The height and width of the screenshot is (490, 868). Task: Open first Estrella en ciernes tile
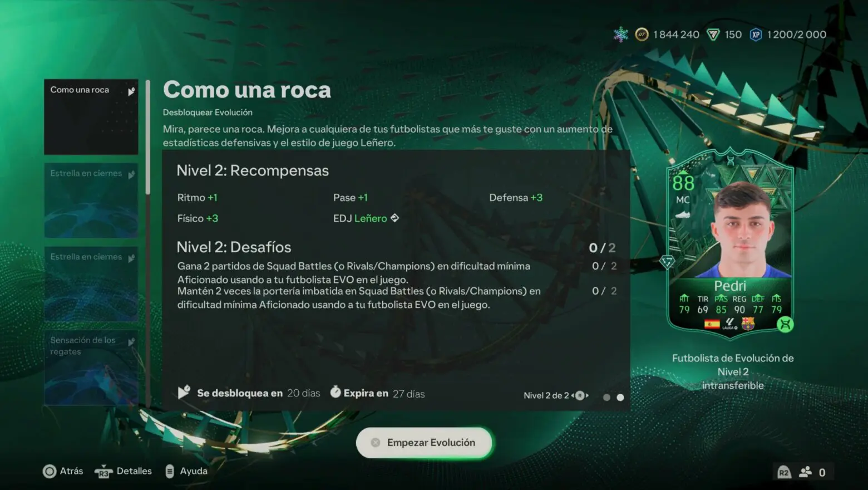click(91, 200)
